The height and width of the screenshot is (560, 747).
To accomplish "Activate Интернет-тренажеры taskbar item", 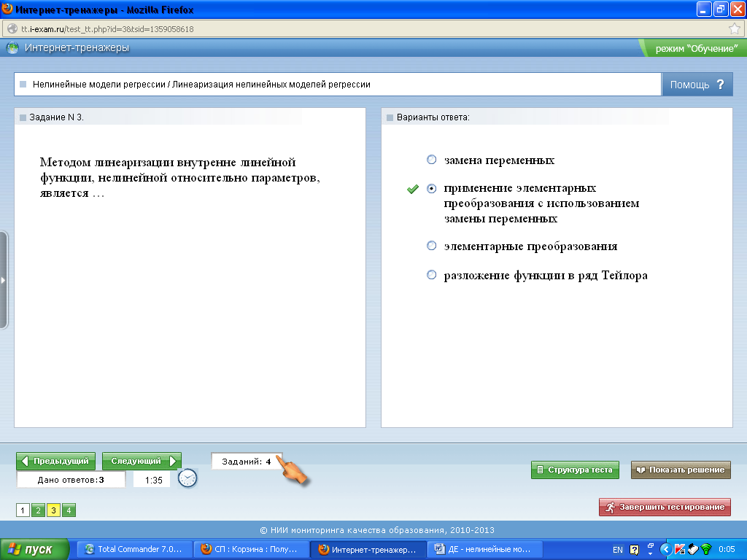I will 368,550.
